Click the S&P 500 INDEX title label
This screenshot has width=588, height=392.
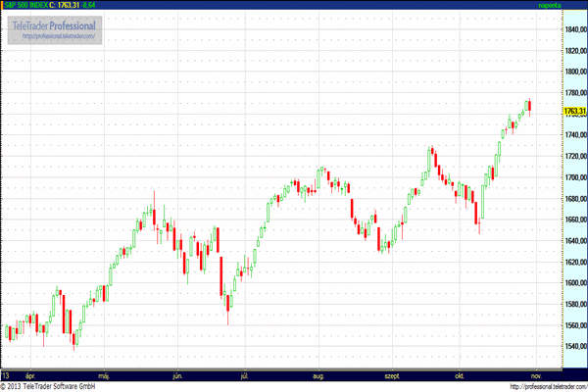pos(25,5)
